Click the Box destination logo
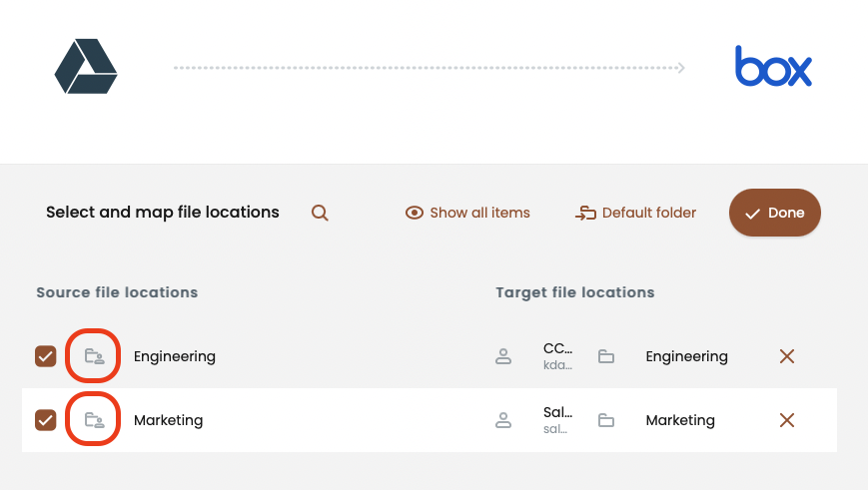Screen dimensions: 868x490 pyautogui.click(x=773, y=67)
